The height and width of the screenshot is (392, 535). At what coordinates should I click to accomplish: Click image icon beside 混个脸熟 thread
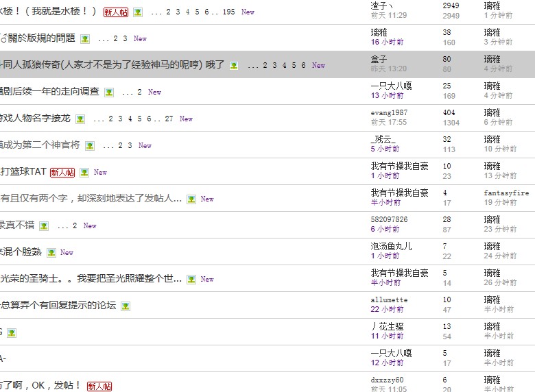tap(51, 253)
